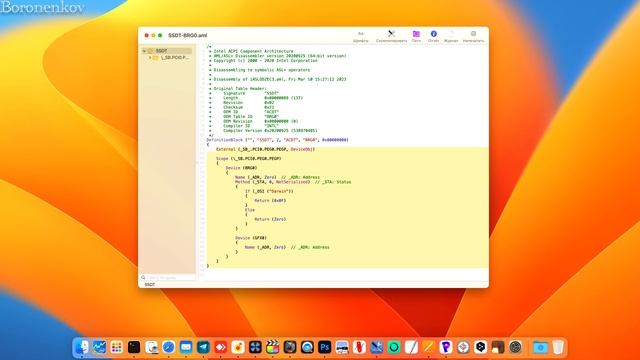Image resolution: width=640 pixels, height=360 pixels.
Task: Open Terminal from the Dock
Action: point(134,347)
